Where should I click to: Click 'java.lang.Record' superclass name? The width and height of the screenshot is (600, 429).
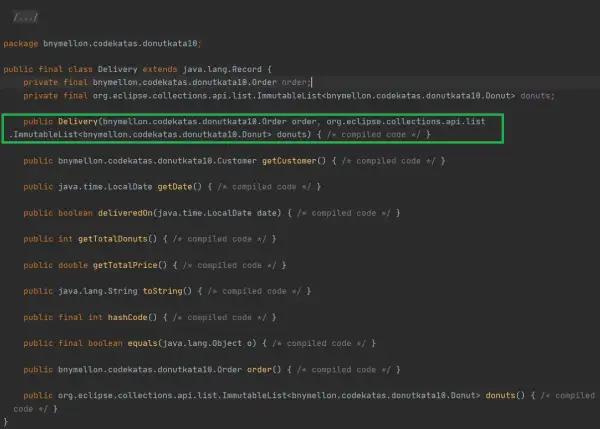coord(222,69)
